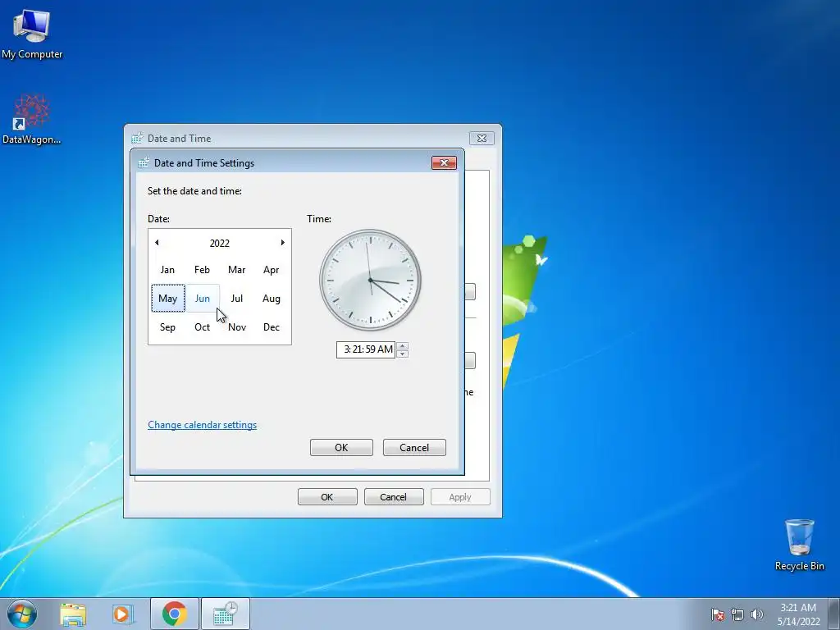Select May in the month grid

pos(167,299)
